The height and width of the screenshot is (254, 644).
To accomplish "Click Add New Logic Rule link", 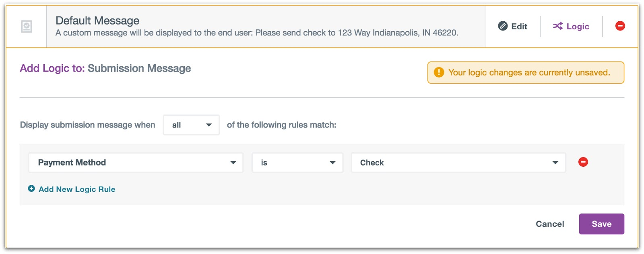I will point(77,189).
